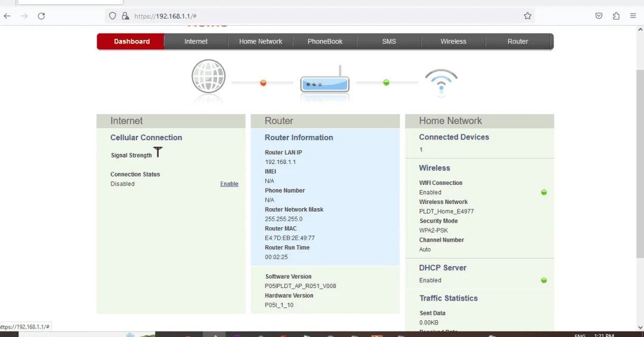Click the green wireless link status dot
The image size is (644, 337).
coord(386,82)
